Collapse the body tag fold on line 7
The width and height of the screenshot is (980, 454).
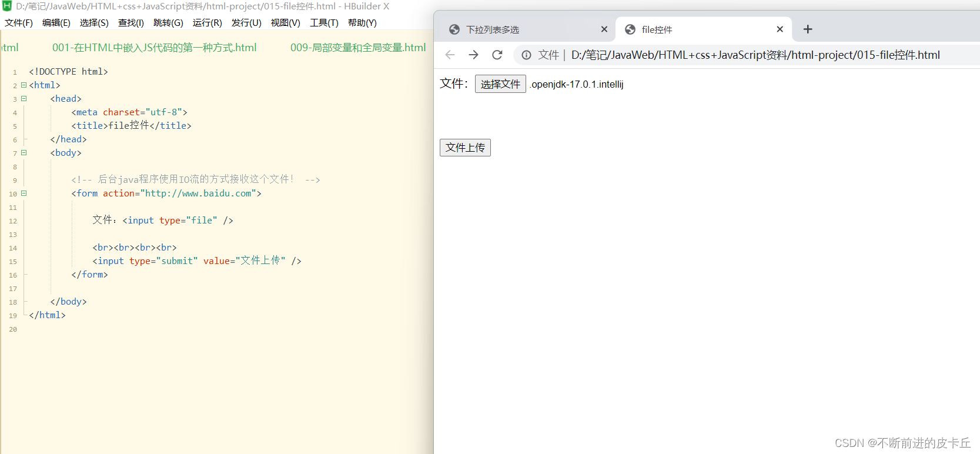24,153
